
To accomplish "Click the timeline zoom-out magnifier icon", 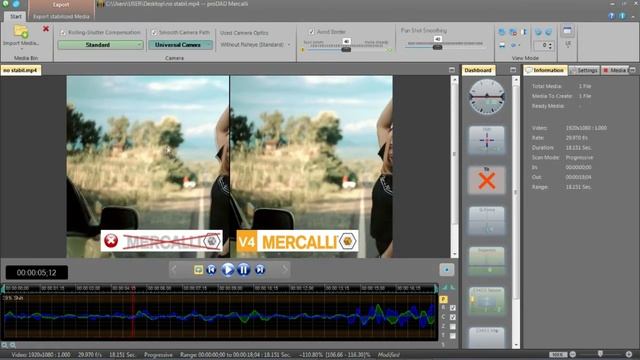I will (x=4, y=345).
